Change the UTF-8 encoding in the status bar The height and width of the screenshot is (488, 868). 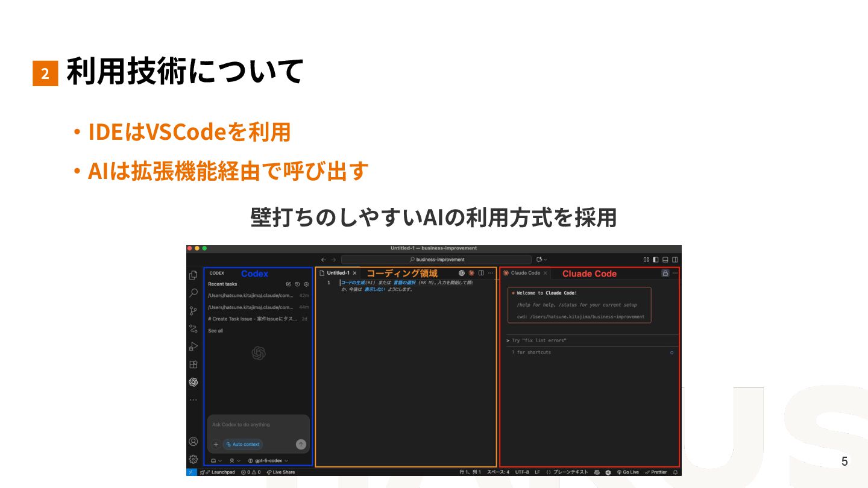522,472
